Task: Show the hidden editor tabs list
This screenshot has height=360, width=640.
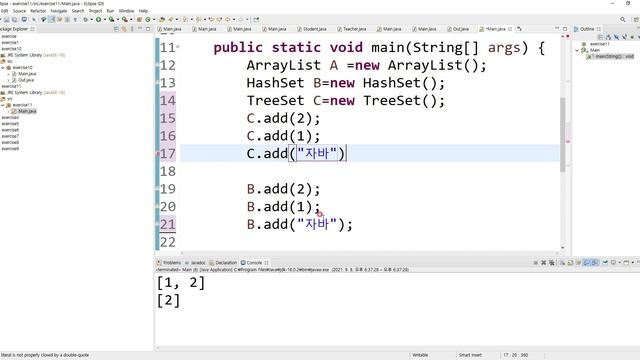Action: [520, 29]
